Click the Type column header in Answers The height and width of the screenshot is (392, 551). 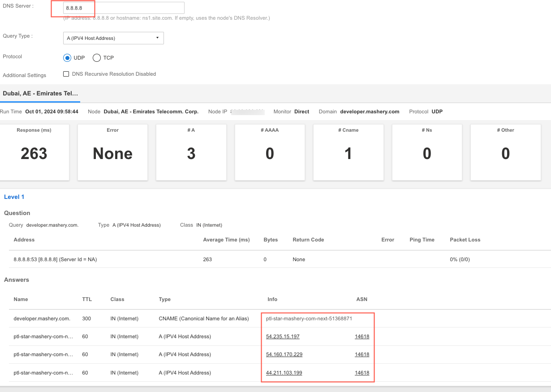[165, 299]
